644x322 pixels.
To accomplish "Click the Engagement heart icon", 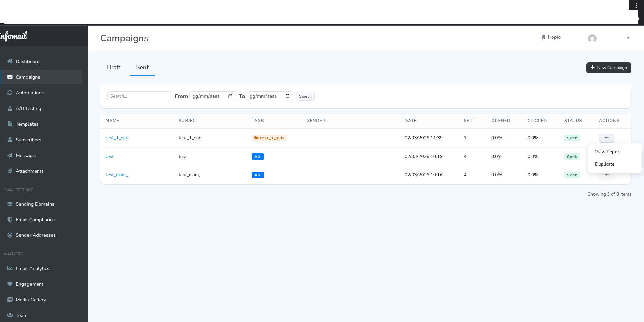I will 10,284.
